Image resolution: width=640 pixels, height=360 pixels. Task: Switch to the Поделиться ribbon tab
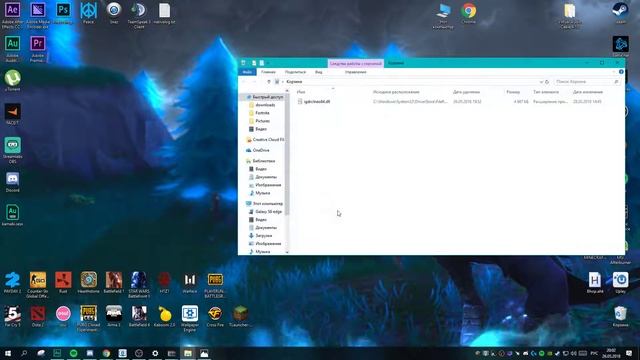tap(295, 72)
